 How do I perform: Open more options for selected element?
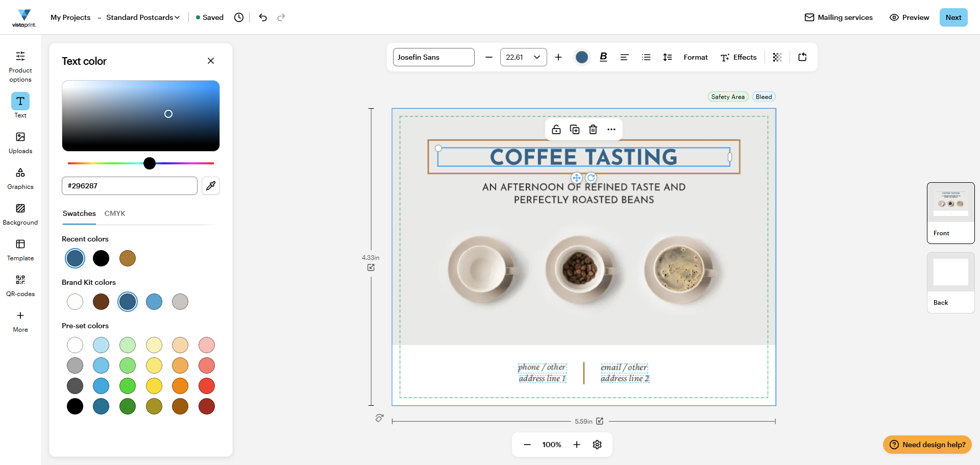click(x=611, y=130)
